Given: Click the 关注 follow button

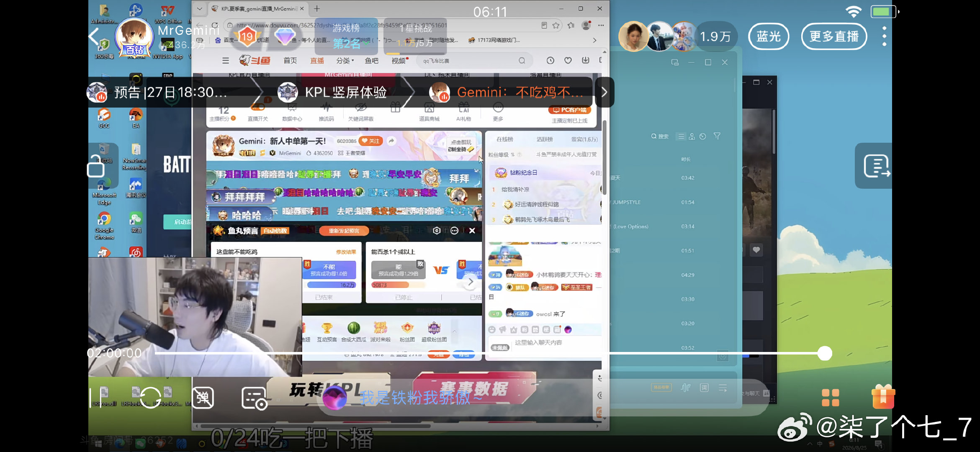Looking at the screenshot, I should [370, 141].
